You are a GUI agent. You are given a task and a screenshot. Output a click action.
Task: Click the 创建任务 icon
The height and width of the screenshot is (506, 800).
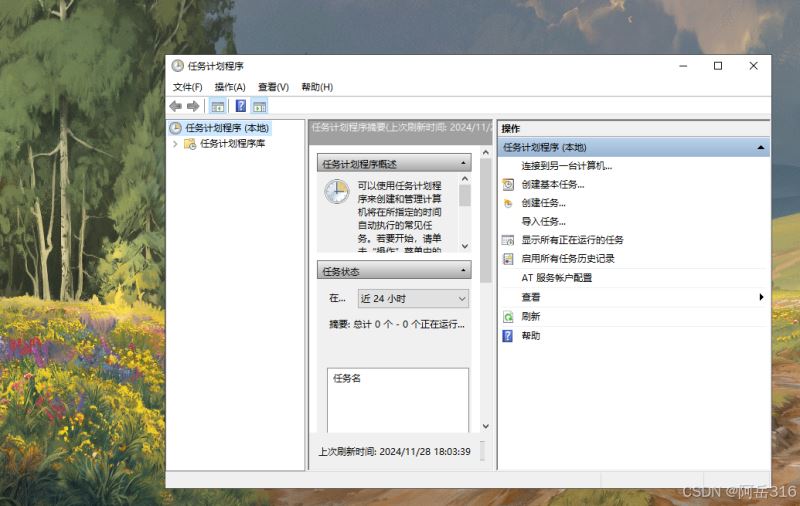click(x=508, y=204)
